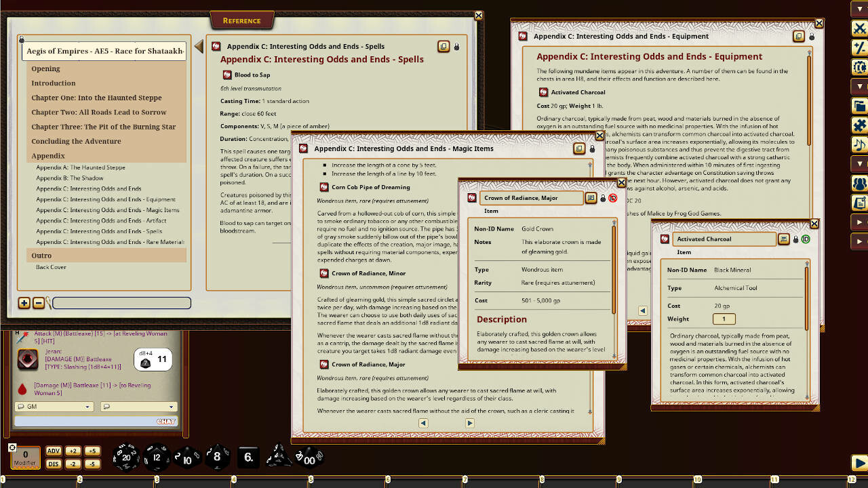Open the GM chat speaker dropdown
Image resolution: width=868 pixels, height=488 pixels.
click(54, 407)
